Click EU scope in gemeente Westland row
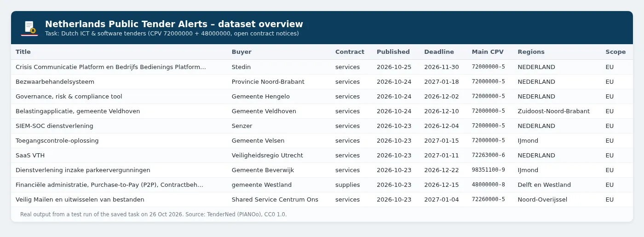644x237 pixels. pyautogui.click(x=609, y=185)
